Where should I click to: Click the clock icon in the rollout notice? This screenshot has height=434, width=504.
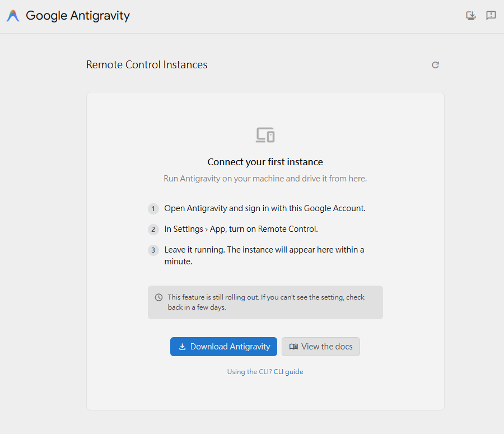click(158, 297)
